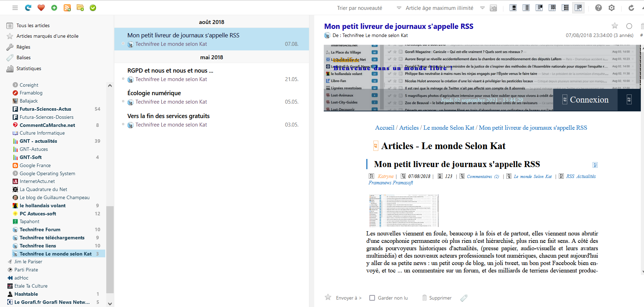This screenshot has width=644, height=307.
Task: Open help via question mark icon
Action: coord(598,8)
